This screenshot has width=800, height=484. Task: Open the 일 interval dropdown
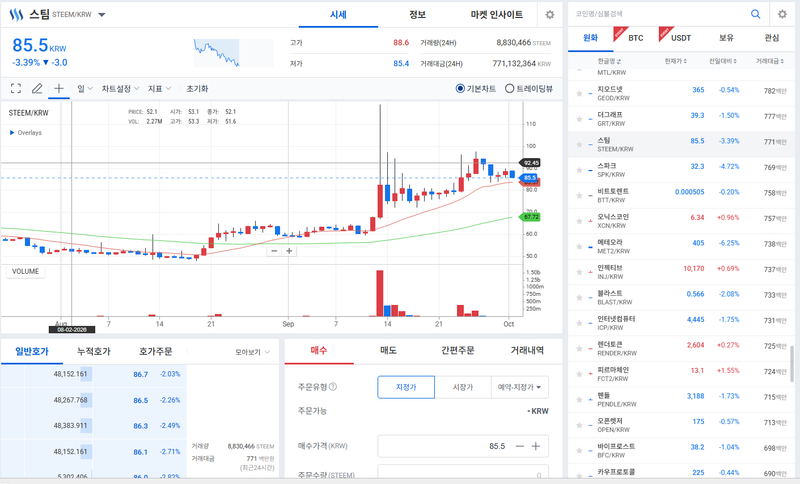coord(85,89)
